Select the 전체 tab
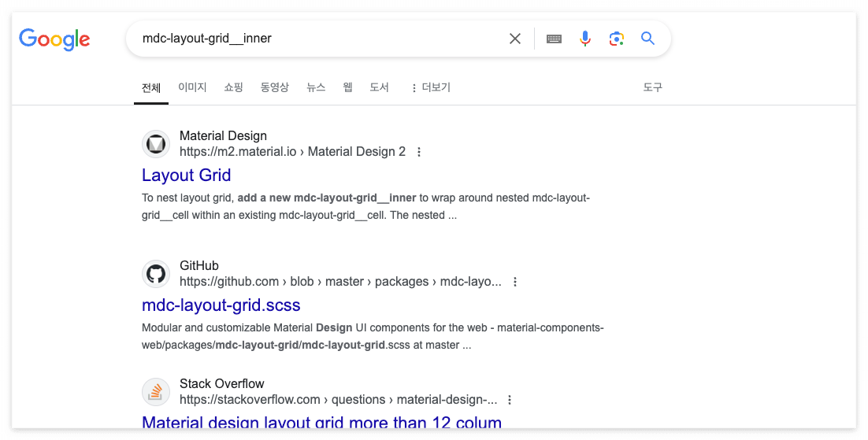Image resolution: width=868 pixels, height=440 pixels. point(151,87)
